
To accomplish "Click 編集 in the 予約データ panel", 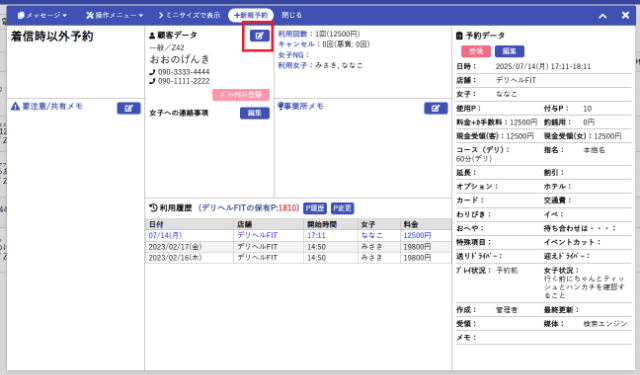I will click(509, 51).
